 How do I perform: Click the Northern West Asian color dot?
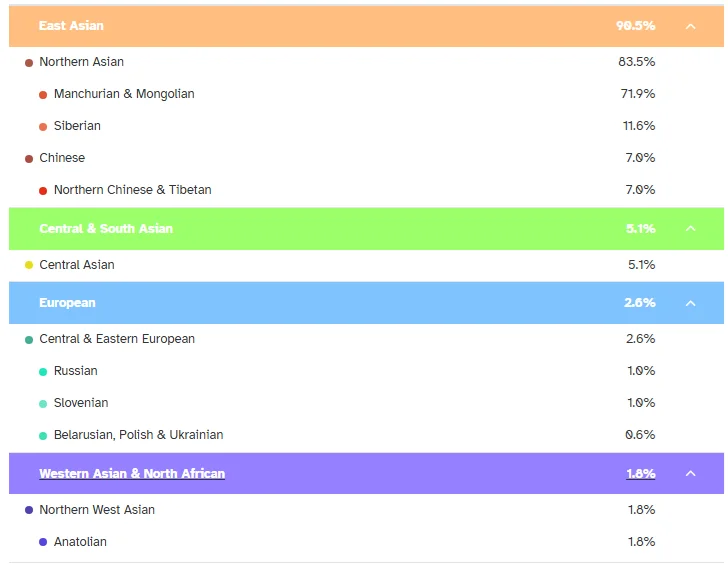(29, 510)
